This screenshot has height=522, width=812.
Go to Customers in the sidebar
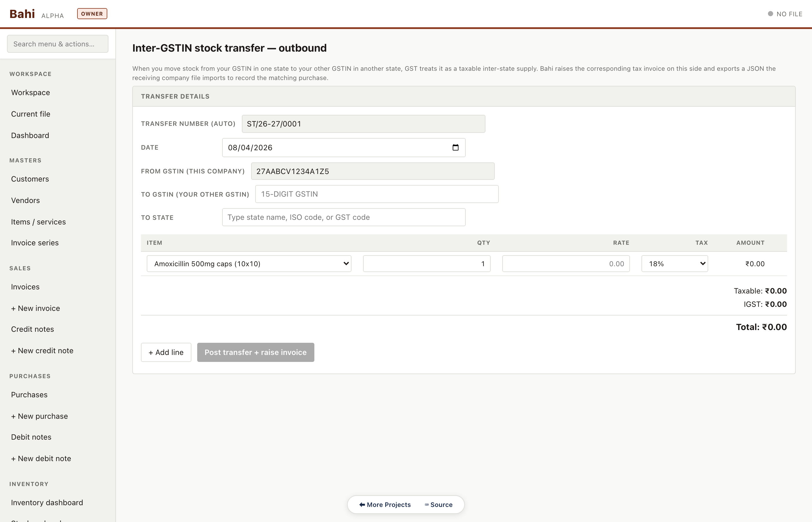30,179
